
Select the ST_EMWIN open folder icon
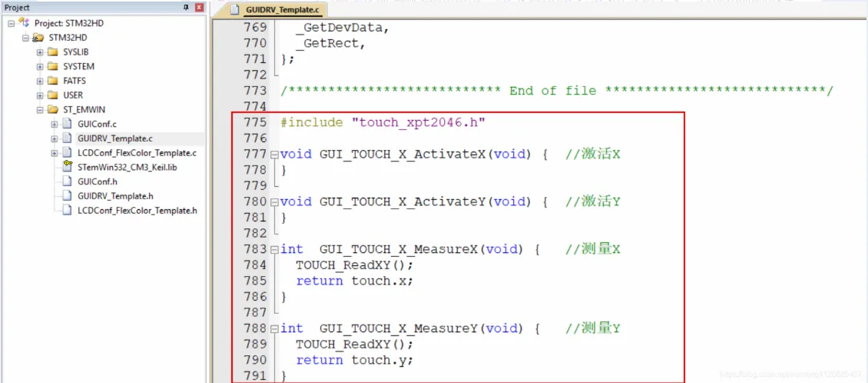click(x=52, y=109)
